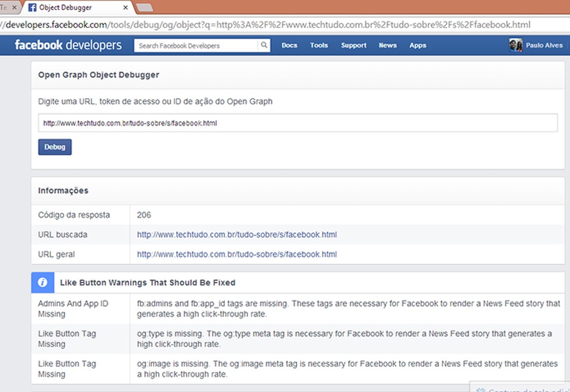Close the first browser tab
570x392 pixels.
(14, 8)
